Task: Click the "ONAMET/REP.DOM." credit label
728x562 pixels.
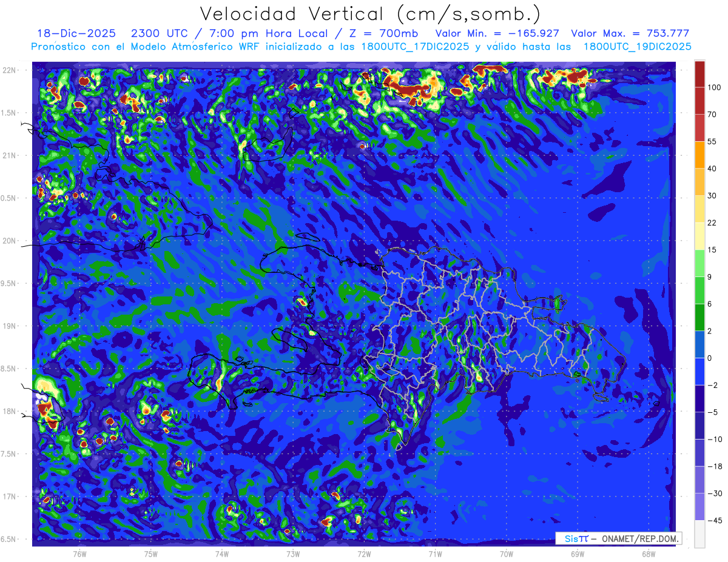Action: click(639, 538)
